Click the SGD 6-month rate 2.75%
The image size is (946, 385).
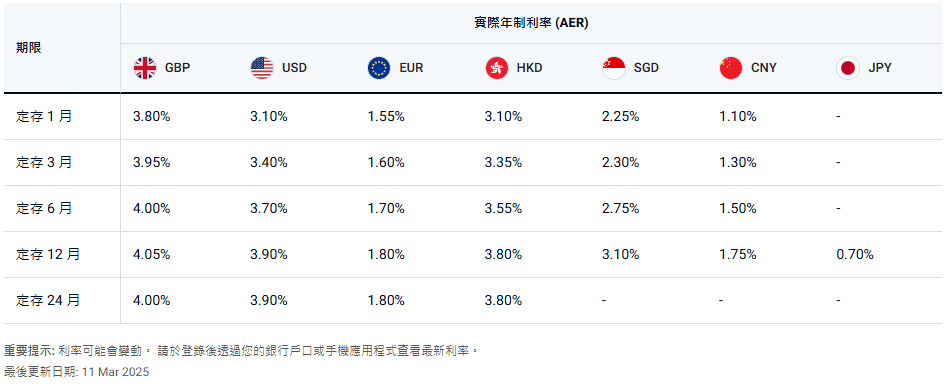620,209
